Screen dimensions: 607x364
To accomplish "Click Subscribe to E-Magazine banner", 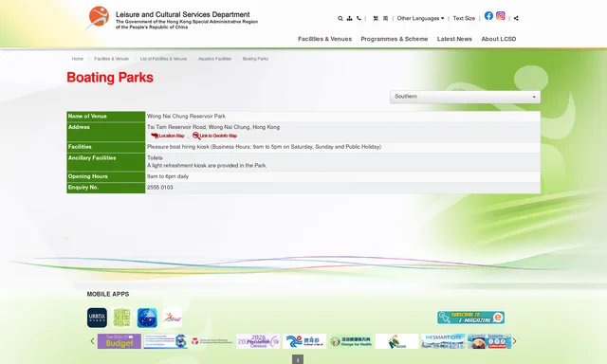I will pyautogui.click(x=470, y=318).
